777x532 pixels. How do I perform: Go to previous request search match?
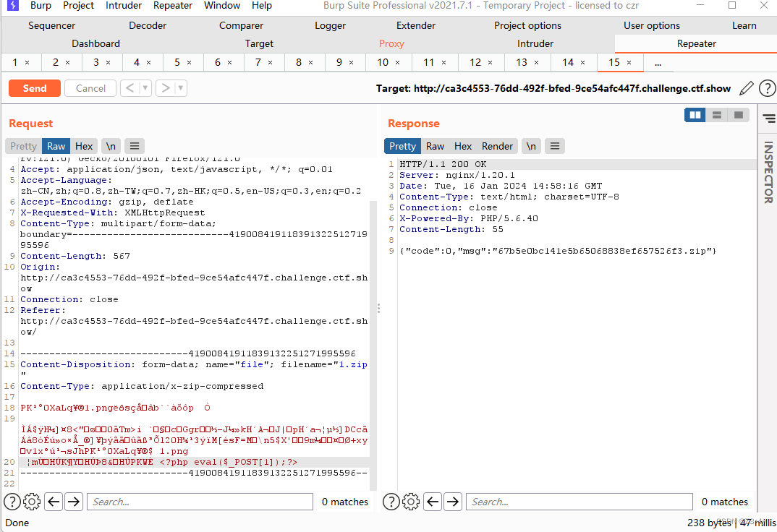pyautogui.click(x=54, y=502)
